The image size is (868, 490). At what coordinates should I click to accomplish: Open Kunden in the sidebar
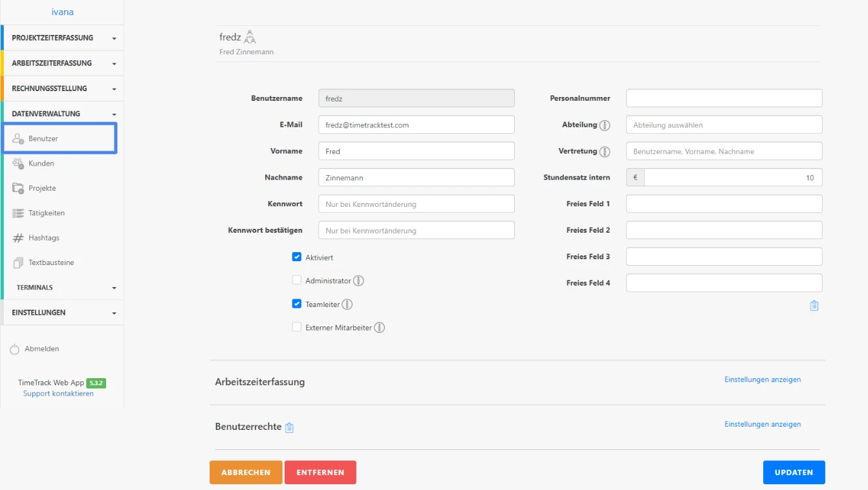coord(41,164)
